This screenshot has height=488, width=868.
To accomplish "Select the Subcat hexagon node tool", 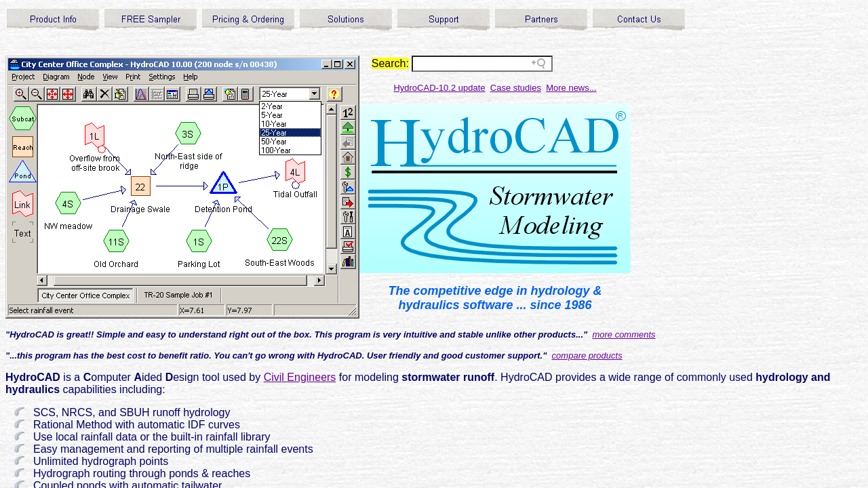I will [22, 119].
